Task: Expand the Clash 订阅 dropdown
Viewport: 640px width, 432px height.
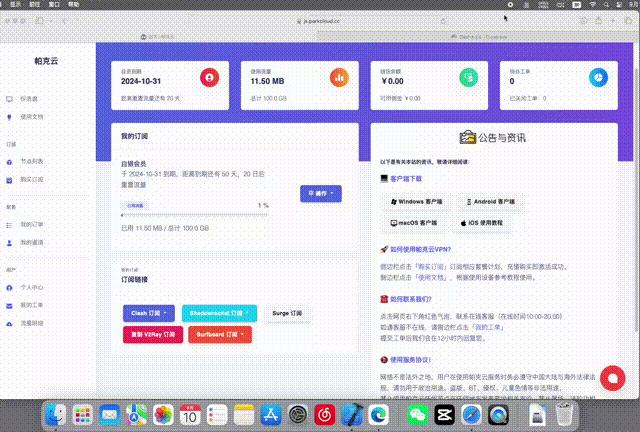Action: [x=150, y=313]
